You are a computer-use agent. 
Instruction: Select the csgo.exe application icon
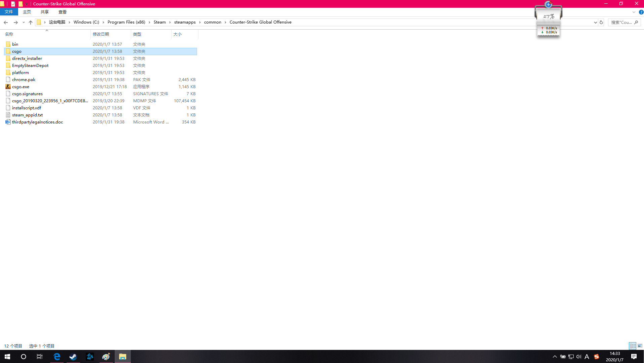click(8, 86)
